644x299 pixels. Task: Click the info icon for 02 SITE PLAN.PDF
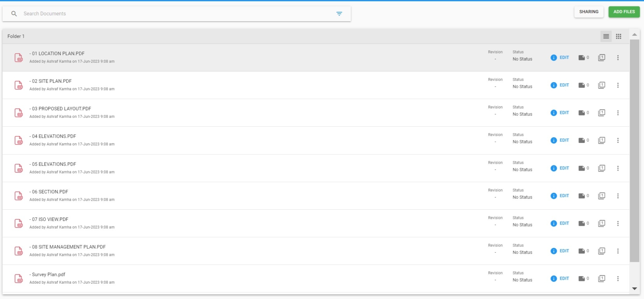[x=553, y=85]
